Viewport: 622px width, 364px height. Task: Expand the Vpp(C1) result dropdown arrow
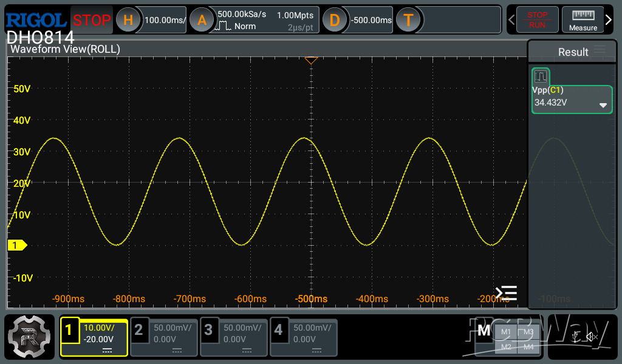tap(603, 105)
